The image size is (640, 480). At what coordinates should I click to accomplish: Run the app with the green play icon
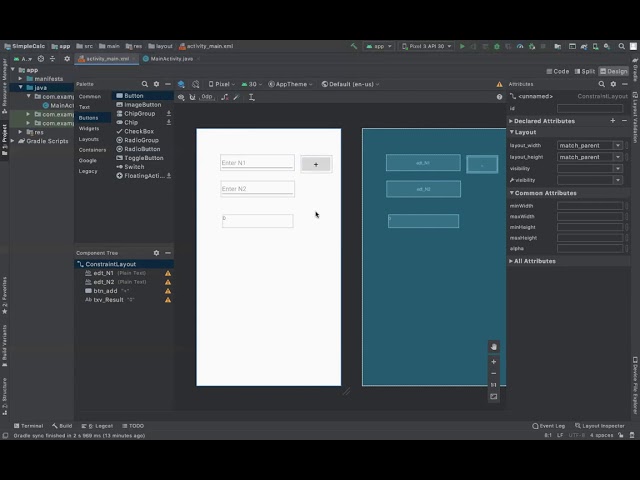pyautogui.click(x=462, y=47)
